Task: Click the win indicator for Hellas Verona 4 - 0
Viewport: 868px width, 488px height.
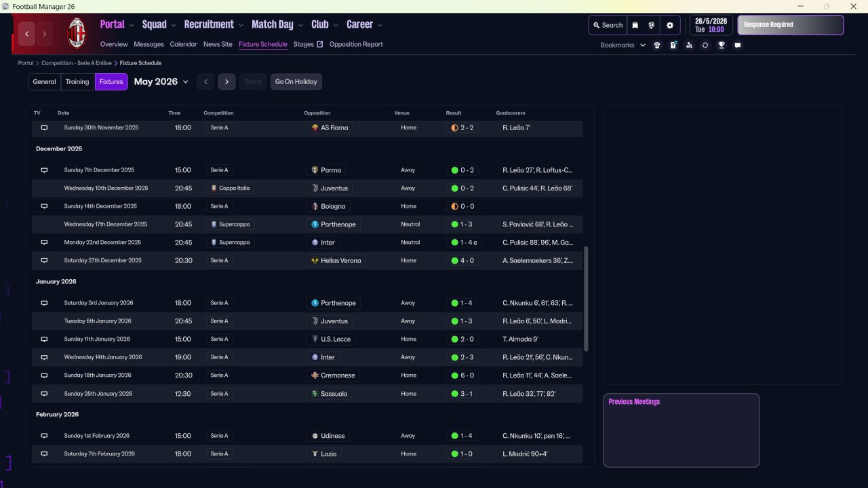Action: point(454,260)
